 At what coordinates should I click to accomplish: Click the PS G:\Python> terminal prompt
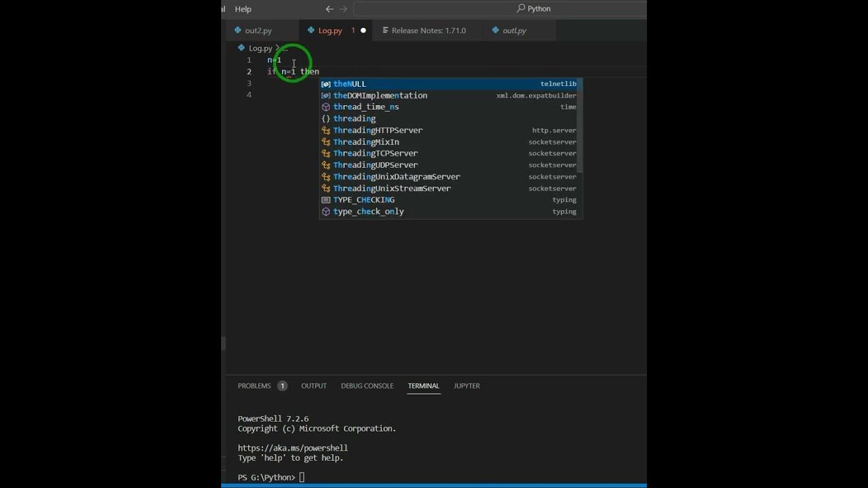tap(267, 477)
